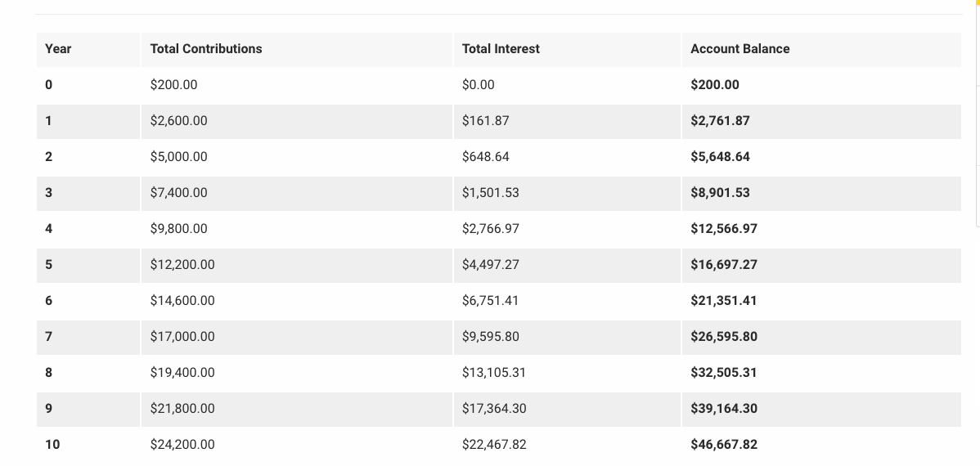Select the year 0 balance $200.00
Viewport: 980px width, 466px height.
click(714, 85)
